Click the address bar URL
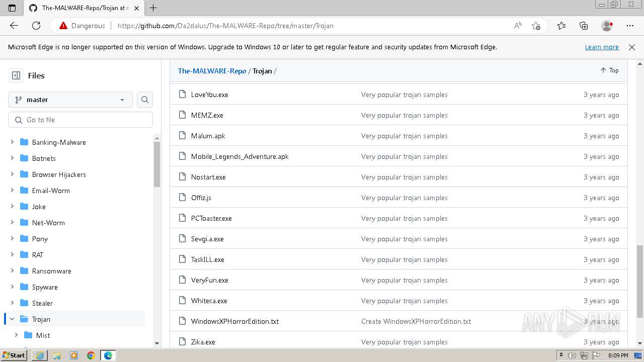This screenshot has width=644, height=362. (225, 26)
